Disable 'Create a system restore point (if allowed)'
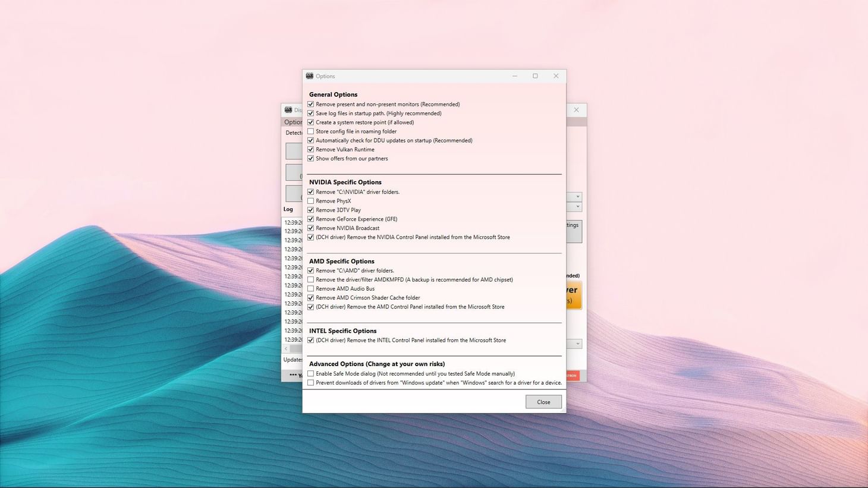 pyautogui.click(x=311, y=122)
